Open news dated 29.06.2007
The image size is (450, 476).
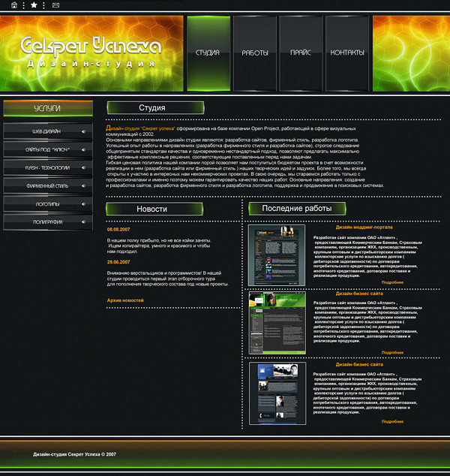(118, 262)
